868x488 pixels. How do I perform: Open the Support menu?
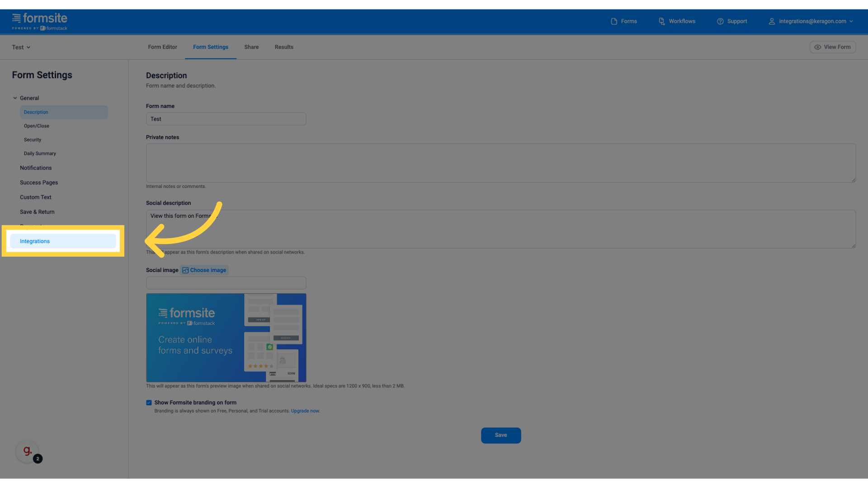click(732, 21)
